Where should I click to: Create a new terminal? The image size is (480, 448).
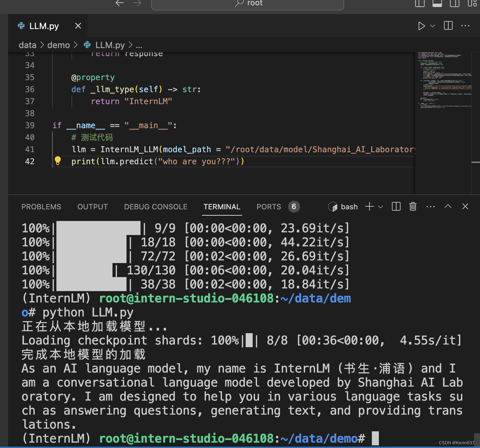(369, 207)
